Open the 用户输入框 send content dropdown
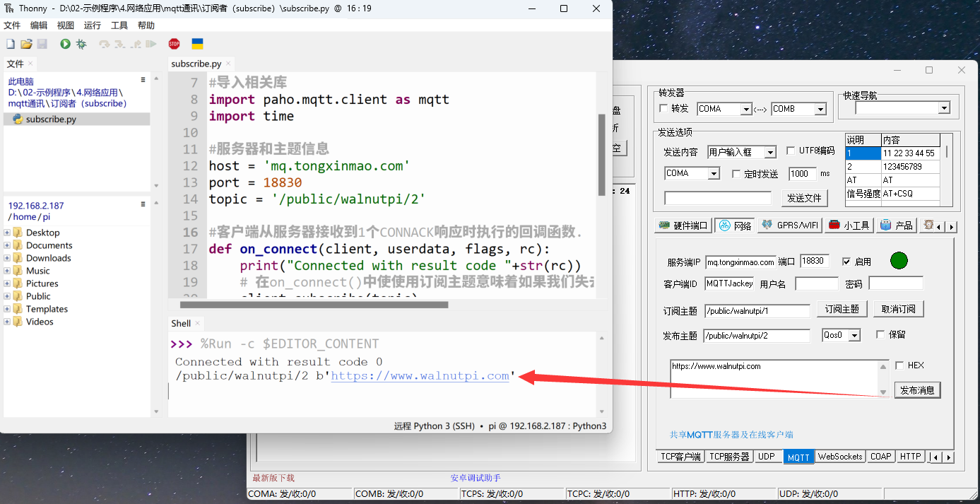 pyautogui.click(x=770, y=152)
